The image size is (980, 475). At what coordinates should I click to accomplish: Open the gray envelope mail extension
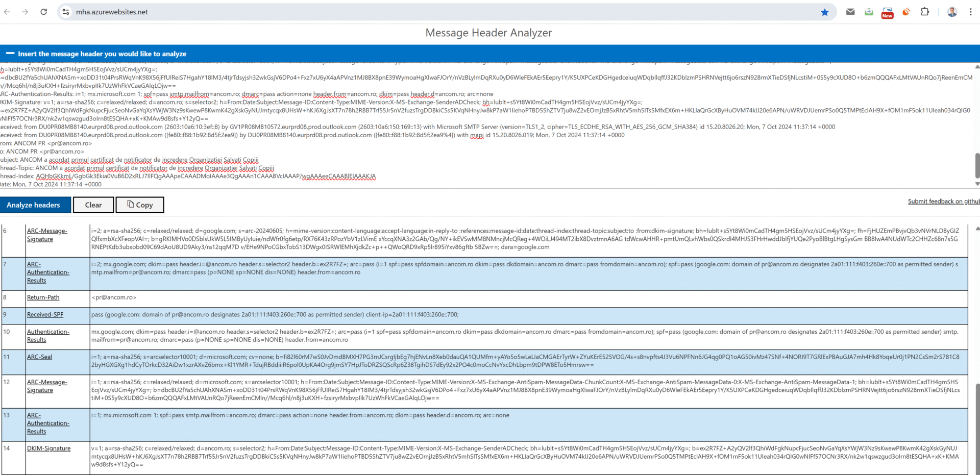coord(850,12)
